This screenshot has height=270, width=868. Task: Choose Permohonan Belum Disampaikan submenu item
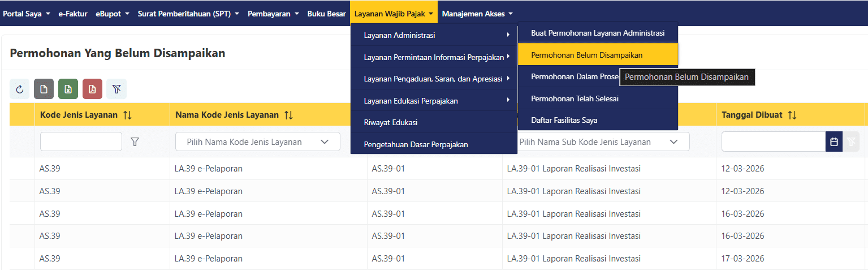598,55
